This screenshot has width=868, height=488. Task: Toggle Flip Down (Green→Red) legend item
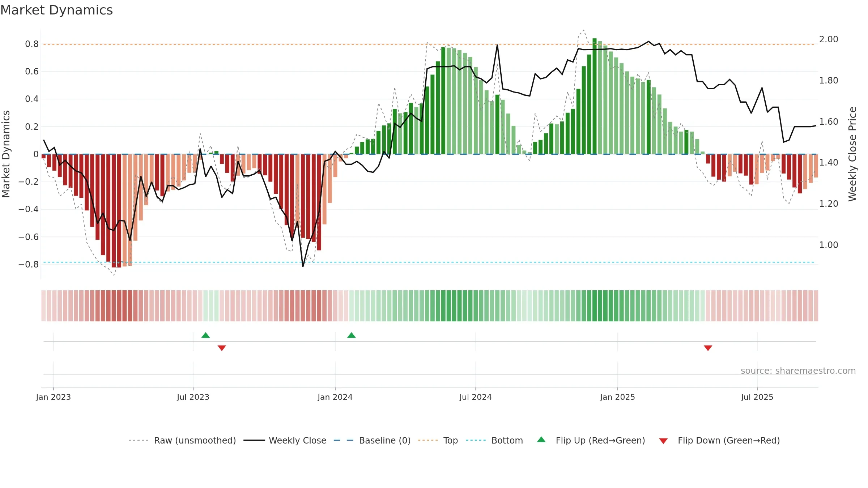click(719, 440)
